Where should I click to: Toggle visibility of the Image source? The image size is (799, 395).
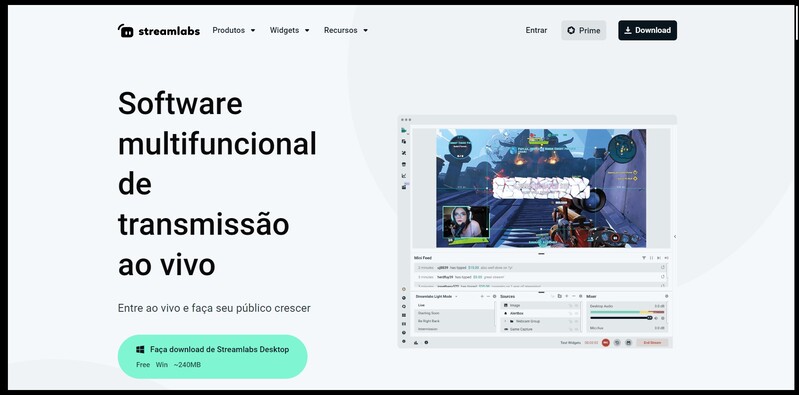576,306
